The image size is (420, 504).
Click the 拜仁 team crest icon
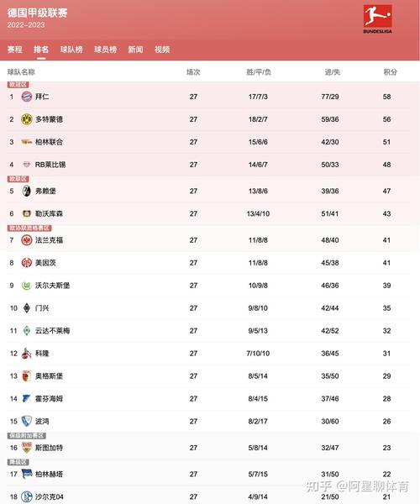[x=27, y=97]
